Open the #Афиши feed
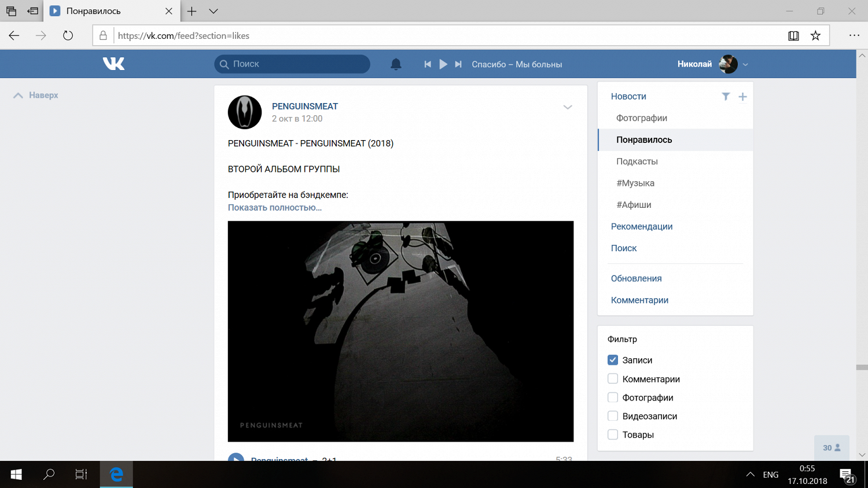The width and height of the screenshot is (868, 488). 634,205
